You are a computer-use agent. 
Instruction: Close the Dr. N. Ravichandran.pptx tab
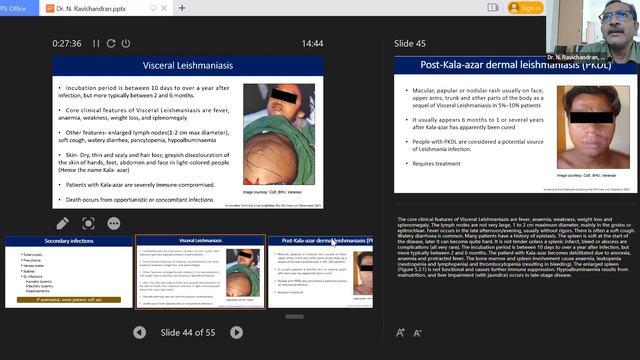point(164,8)
